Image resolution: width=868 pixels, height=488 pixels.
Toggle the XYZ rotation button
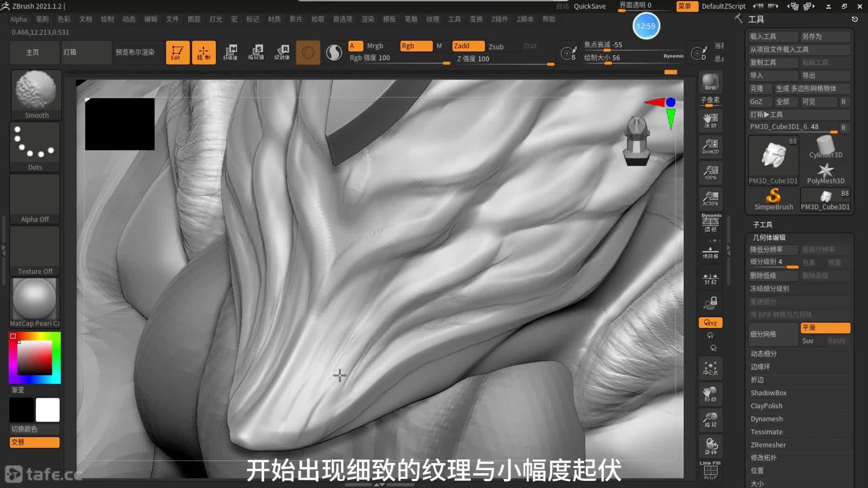tap(710, 323)
